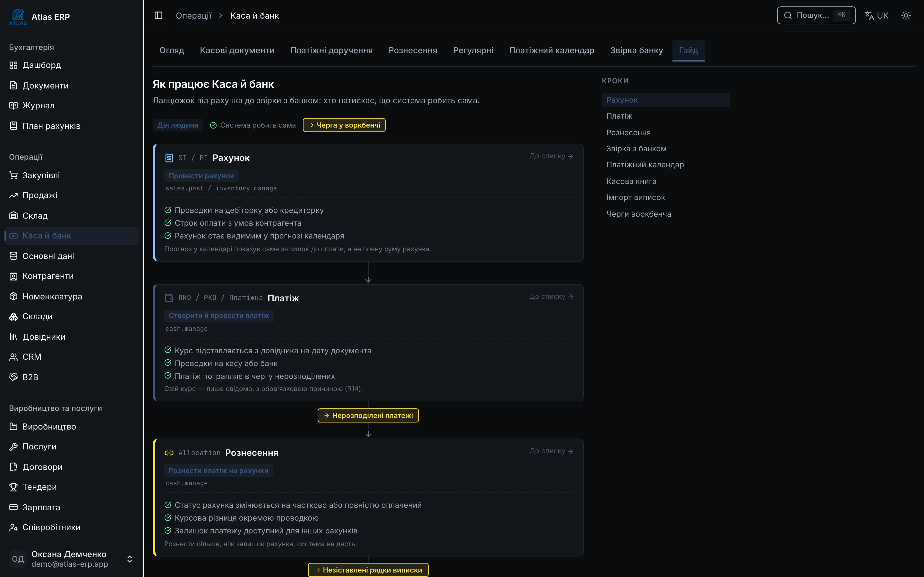Toggle the light/dark theme sun icon

click(906, 16)
